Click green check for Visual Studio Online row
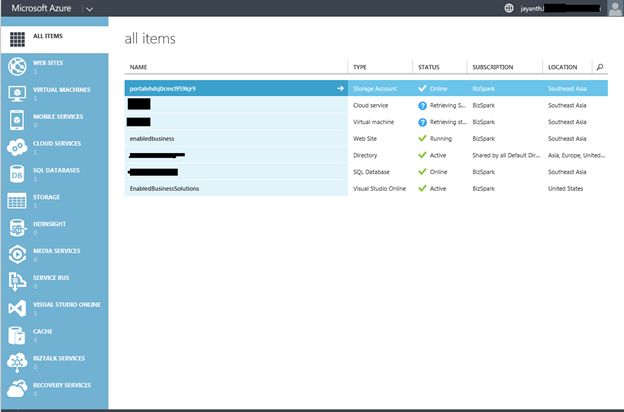Viewport: 624px width, 412px height. [422, 188]
